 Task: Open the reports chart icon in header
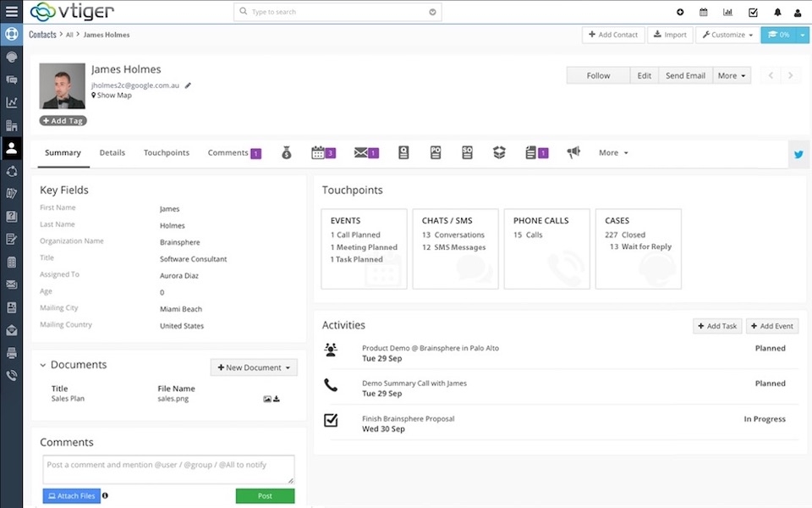[x=727, y=13]
